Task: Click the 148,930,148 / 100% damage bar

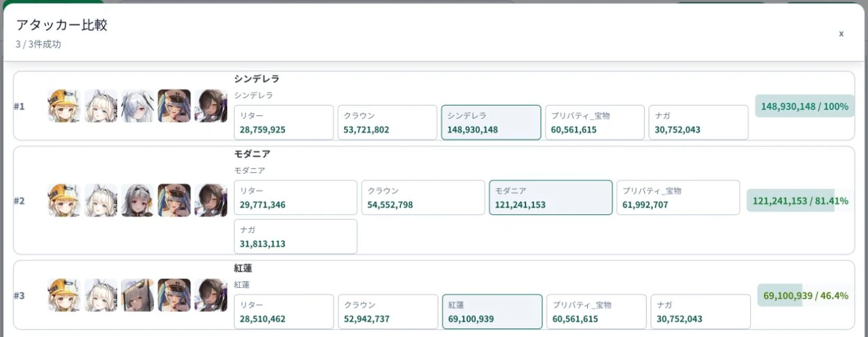Action: tap(804, 106)
